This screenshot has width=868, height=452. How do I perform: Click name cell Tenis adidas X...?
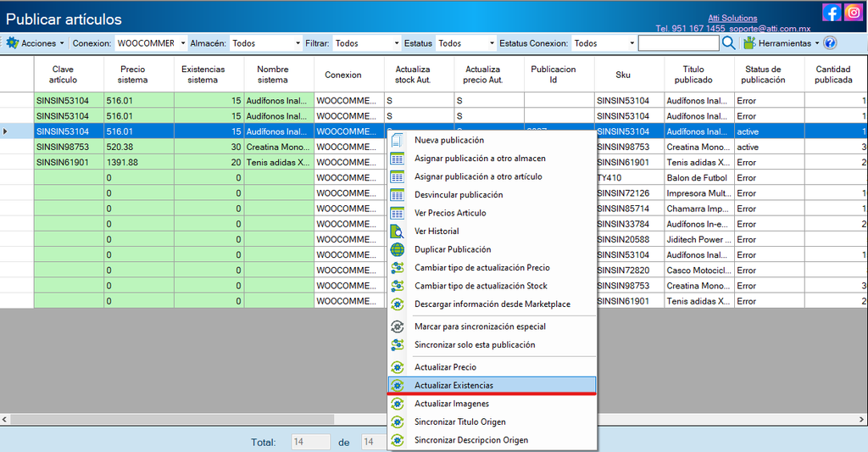tap(279, 163)
